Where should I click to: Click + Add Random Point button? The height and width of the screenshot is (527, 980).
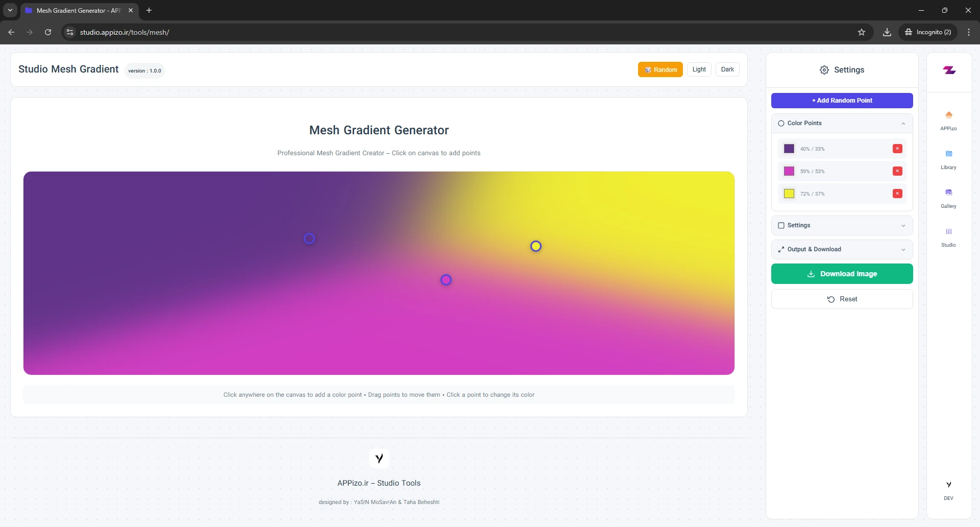tap(842, 101)
